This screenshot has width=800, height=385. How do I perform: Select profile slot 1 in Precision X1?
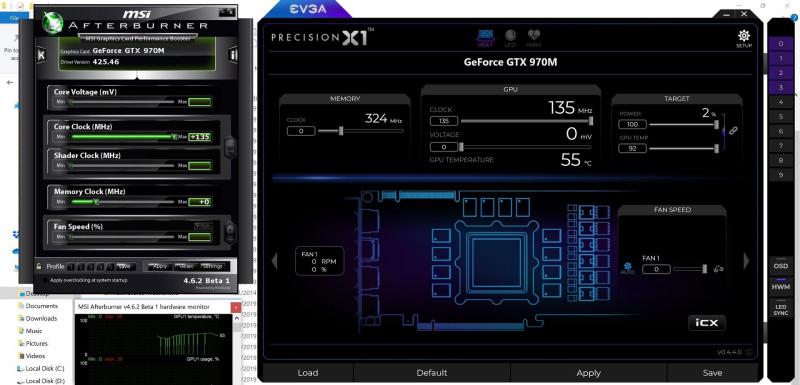(781, 59)
